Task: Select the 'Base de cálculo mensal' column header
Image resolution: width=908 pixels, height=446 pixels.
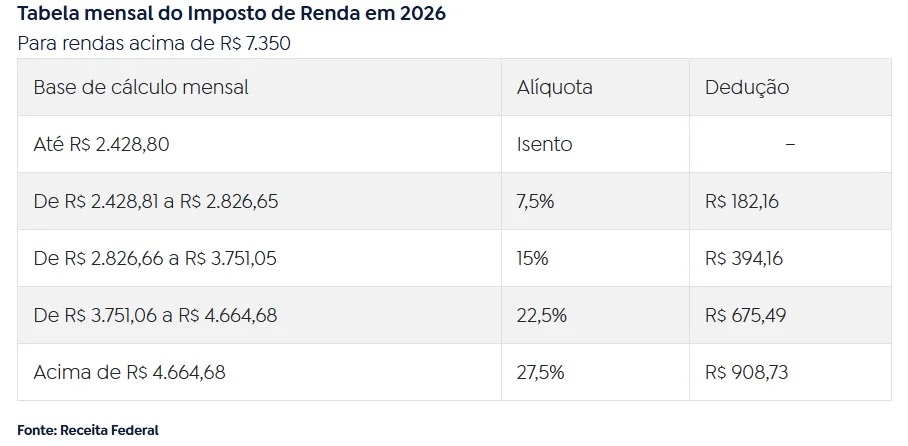Action: (141, 87)
